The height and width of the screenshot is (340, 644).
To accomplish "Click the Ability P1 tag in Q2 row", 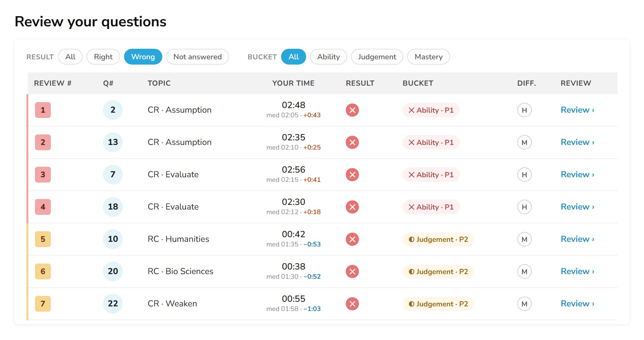I will click(x=431, y=110).
